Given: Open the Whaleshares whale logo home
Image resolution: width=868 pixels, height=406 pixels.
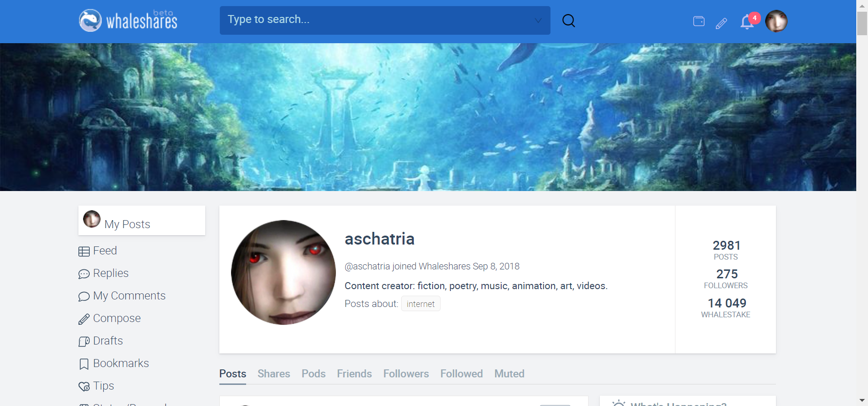Looking at the screenshot, I should click(128, 20).
